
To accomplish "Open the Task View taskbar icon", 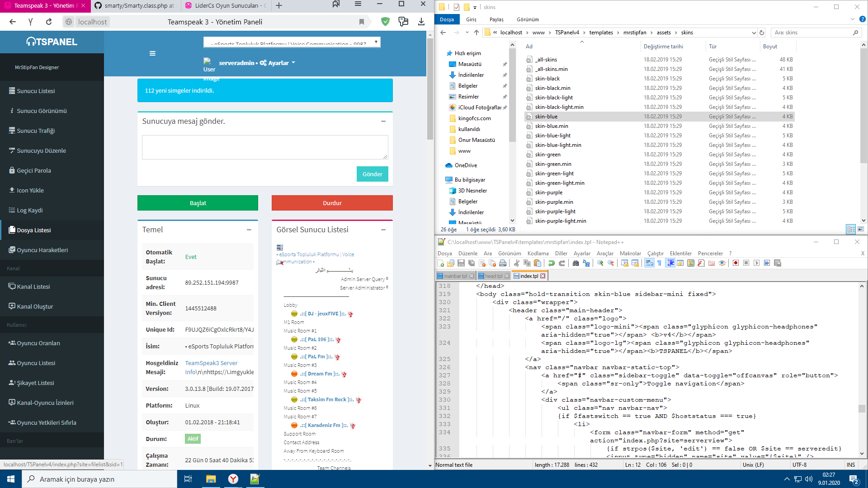I will (188, 479).
